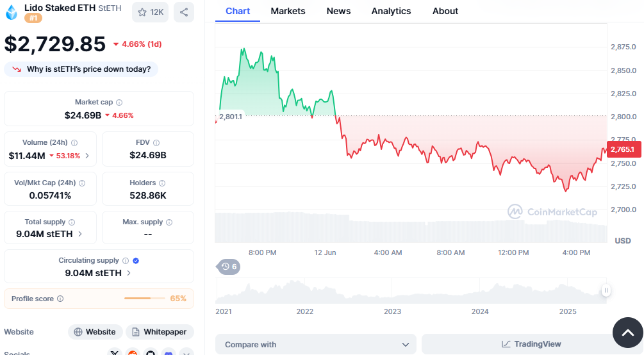644x355 pixels.
Task: Click the 0.05741% Vol/Mkt Cap value
Action: 50,195
